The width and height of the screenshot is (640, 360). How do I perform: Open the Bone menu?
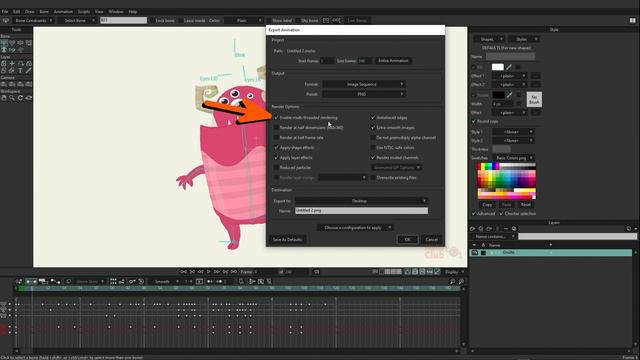click(44, 11)
